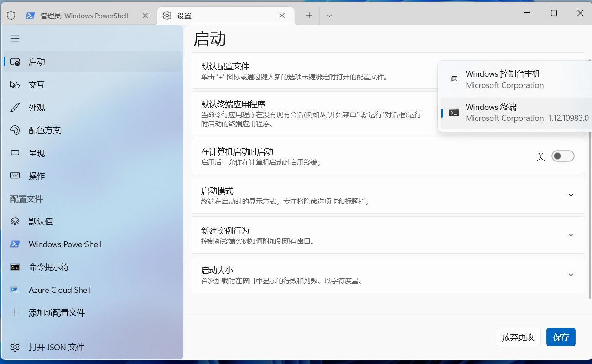Click the 保存 button
592x364 pixels.
(561, 337)
